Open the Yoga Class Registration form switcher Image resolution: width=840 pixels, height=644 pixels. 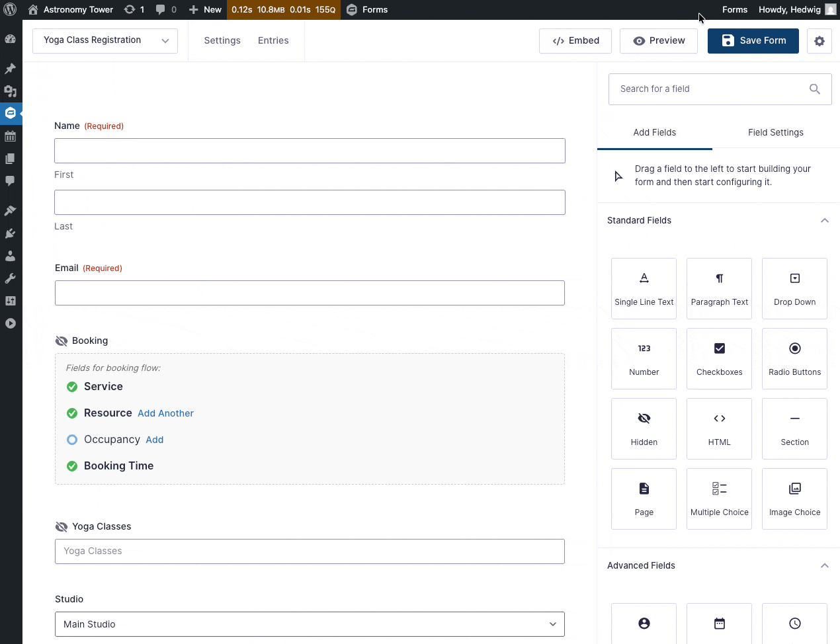105,41
